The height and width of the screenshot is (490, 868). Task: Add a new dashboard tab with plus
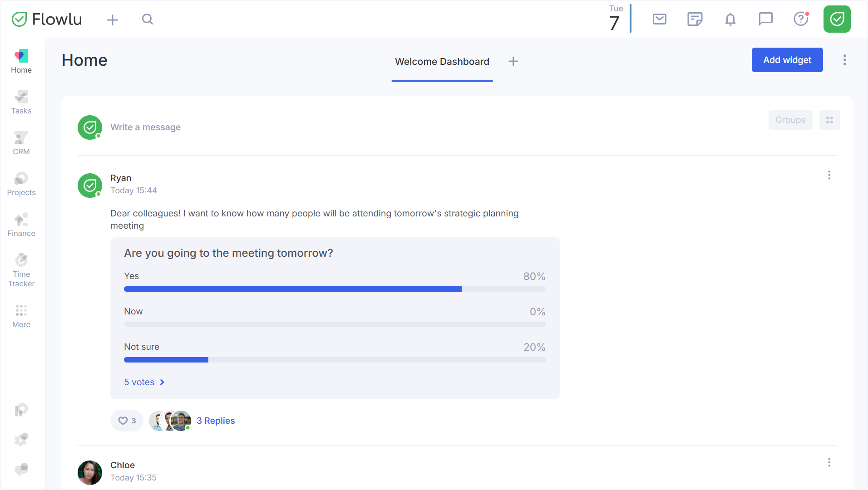click(513, 62)
